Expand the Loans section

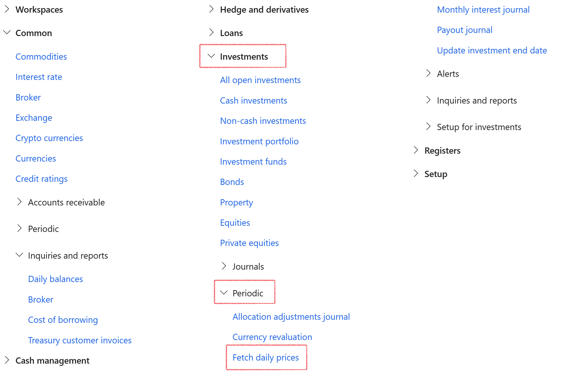[211, 33]
